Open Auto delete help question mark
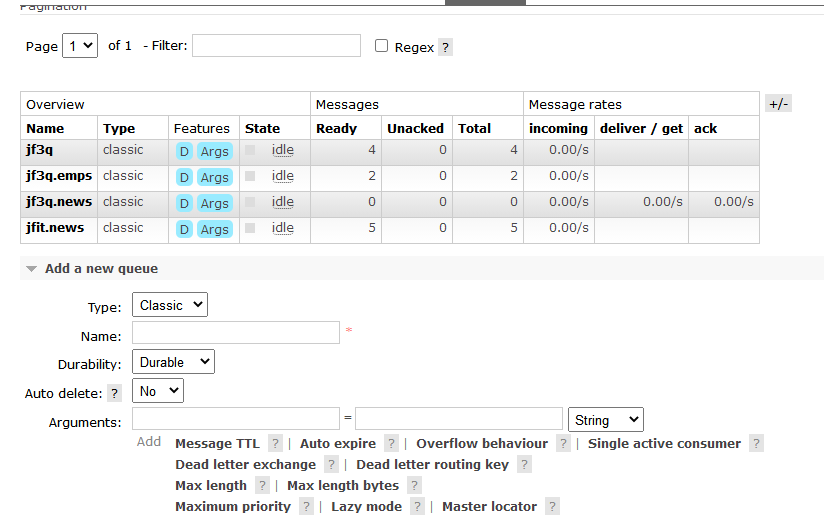The width and height of the screenshot is (824, 520). [115, 393]
